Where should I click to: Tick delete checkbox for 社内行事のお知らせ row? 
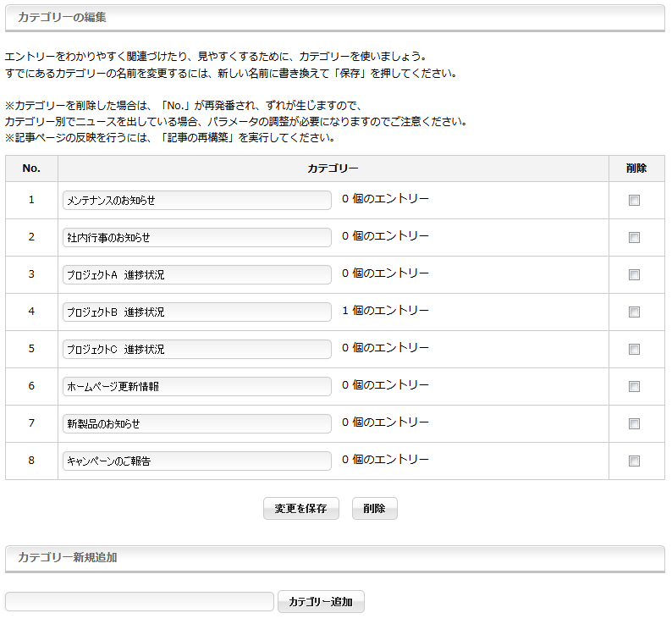click(634, 238)
